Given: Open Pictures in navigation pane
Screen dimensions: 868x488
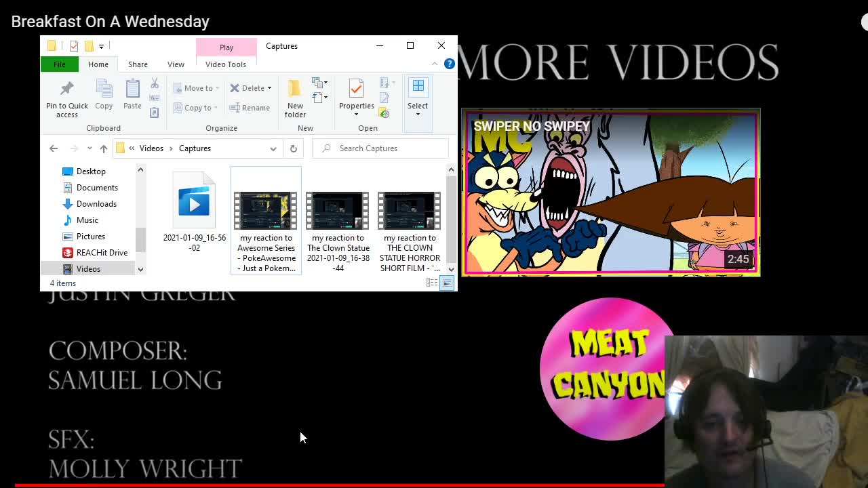Looking at the screenshot, I should point(90,237).
